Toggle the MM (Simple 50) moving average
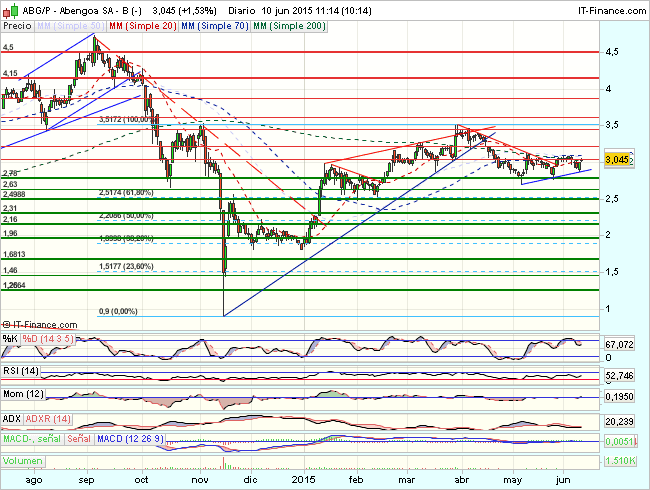The width and height of the screenshot is (650, 490). [x=70, y=26]
